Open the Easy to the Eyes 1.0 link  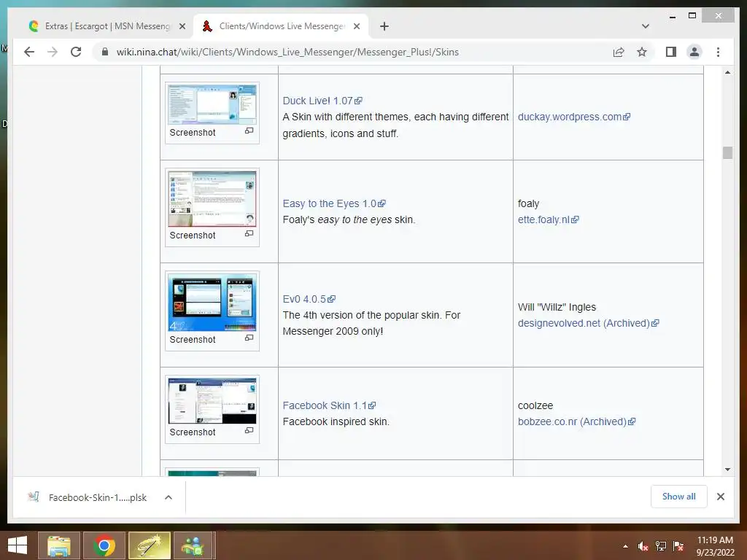click(334, 204)
